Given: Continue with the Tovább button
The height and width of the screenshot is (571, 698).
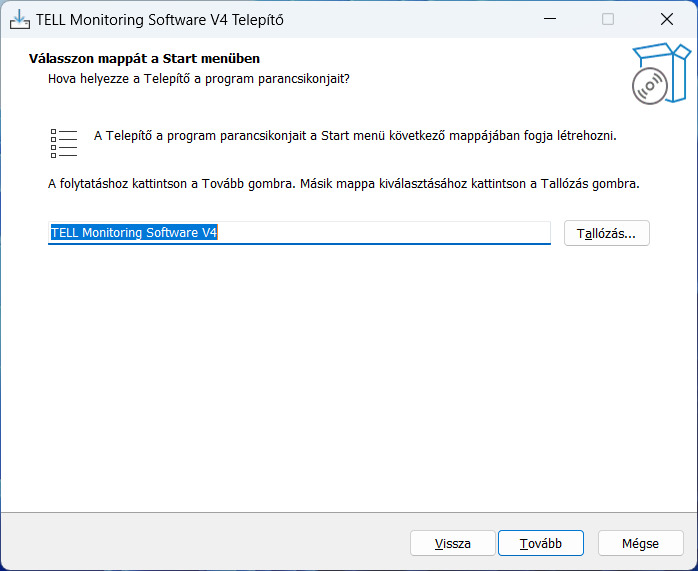Looking at the screenshot, I should click(540, 543).
